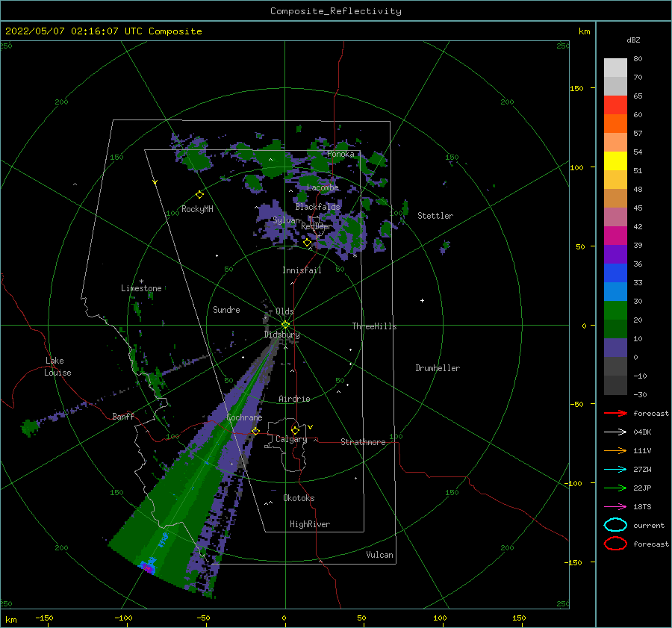This screenshot has height=628, width=672.
Task: Click the RockyMH label
Action: tap(197, 209)
